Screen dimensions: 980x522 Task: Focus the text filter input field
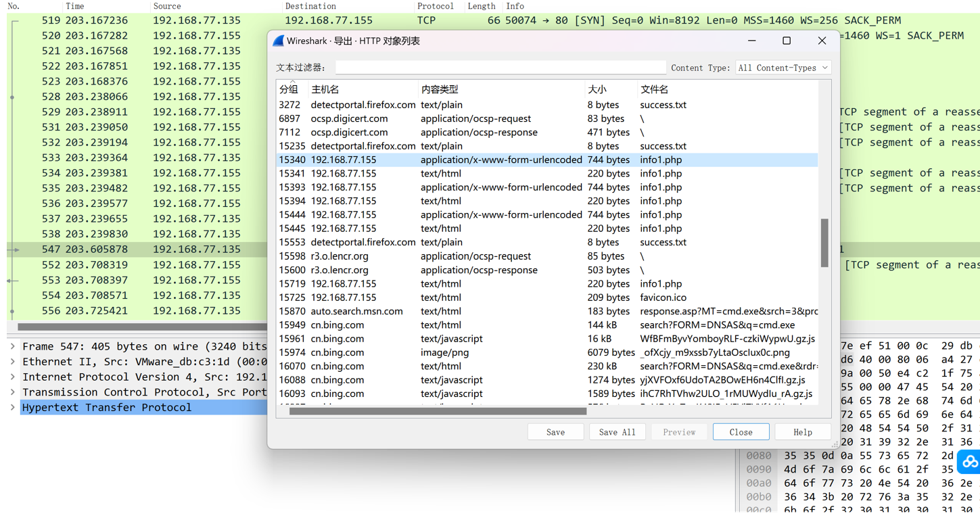coord(500,68)
